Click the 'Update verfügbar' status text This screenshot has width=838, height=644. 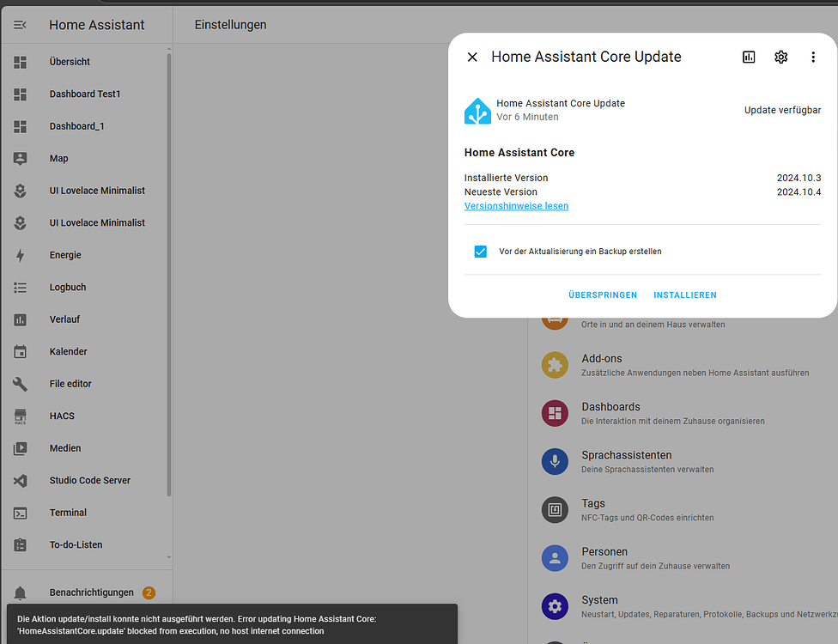tap(782, 110)
